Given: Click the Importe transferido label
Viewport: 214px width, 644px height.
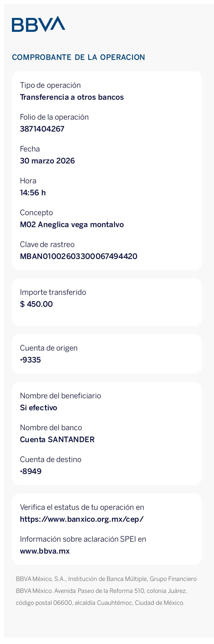Looking at the screenshot, I should [x=53, y=292].
